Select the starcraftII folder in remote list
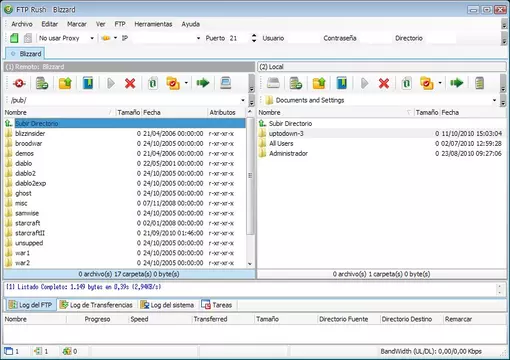Image resolution: width=510 pixels, height=360 pixels. (125, 233)
